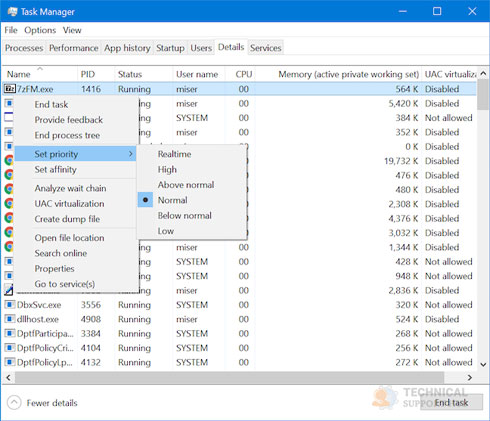This screenshot has height=421, width=490.
Task: Choose Provide feedback in context menu
Action: click(x=69, y=120)
